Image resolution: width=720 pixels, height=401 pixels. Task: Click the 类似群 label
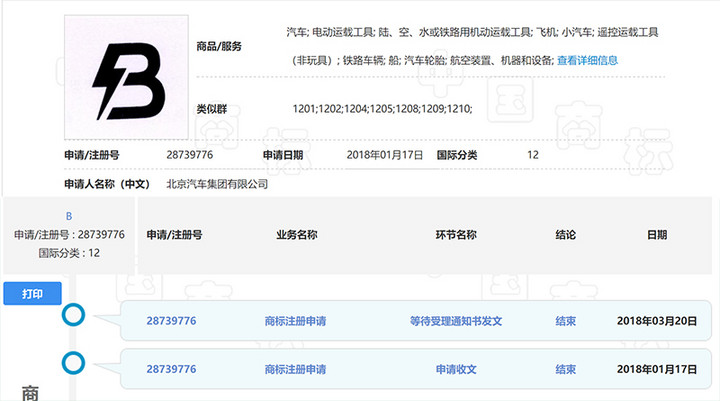tap(212, 109)
